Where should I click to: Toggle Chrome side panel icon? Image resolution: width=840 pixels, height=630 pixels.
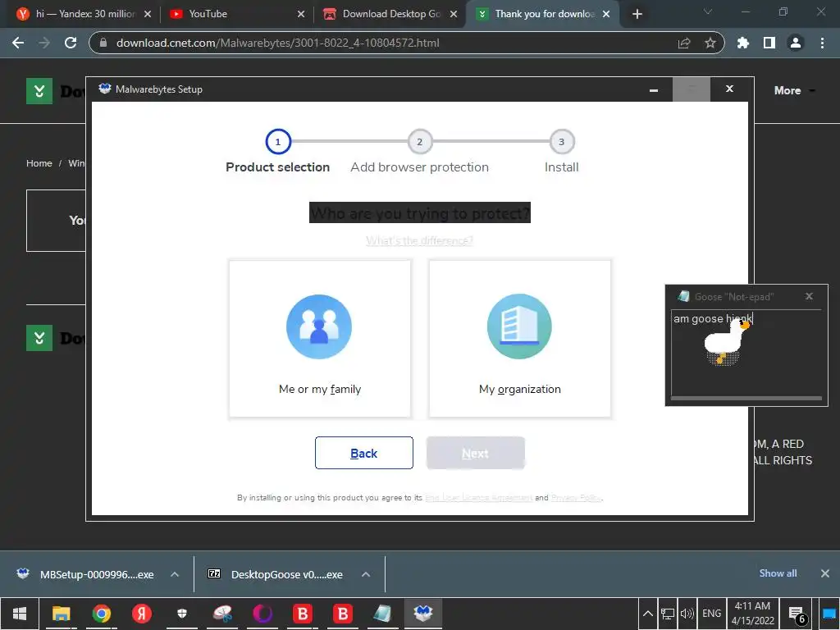coord(769,43)
